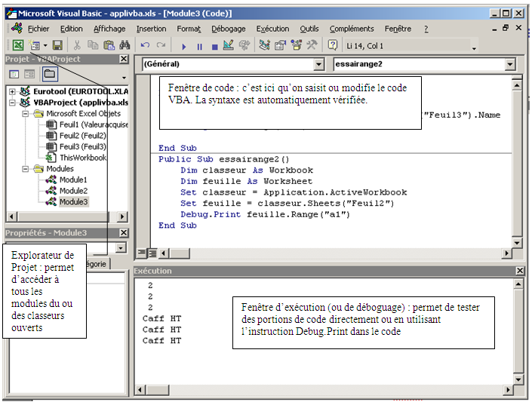
Task: Open the Edition menu
Action: coord(71,29)
